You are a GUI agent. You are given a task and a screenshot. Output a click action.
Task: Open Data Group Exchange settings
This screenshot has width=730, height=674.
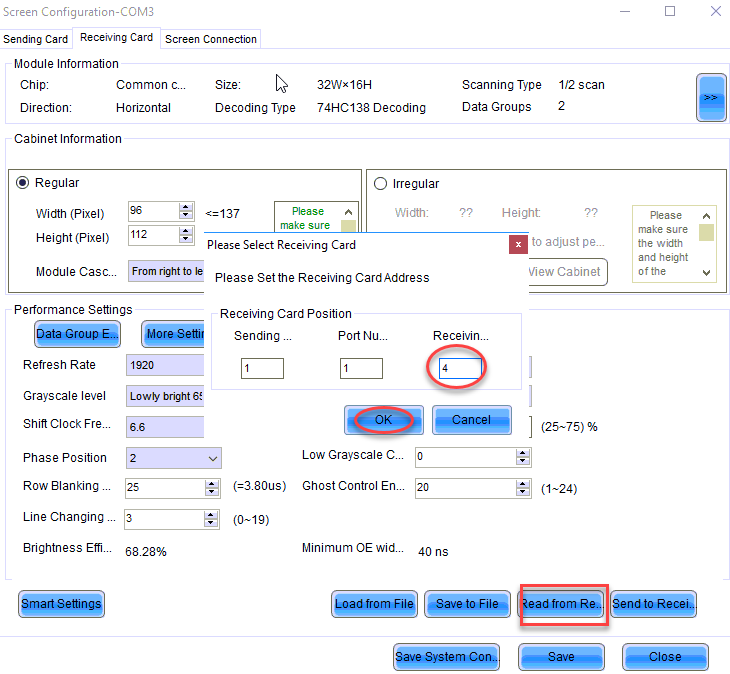(77, 334)
